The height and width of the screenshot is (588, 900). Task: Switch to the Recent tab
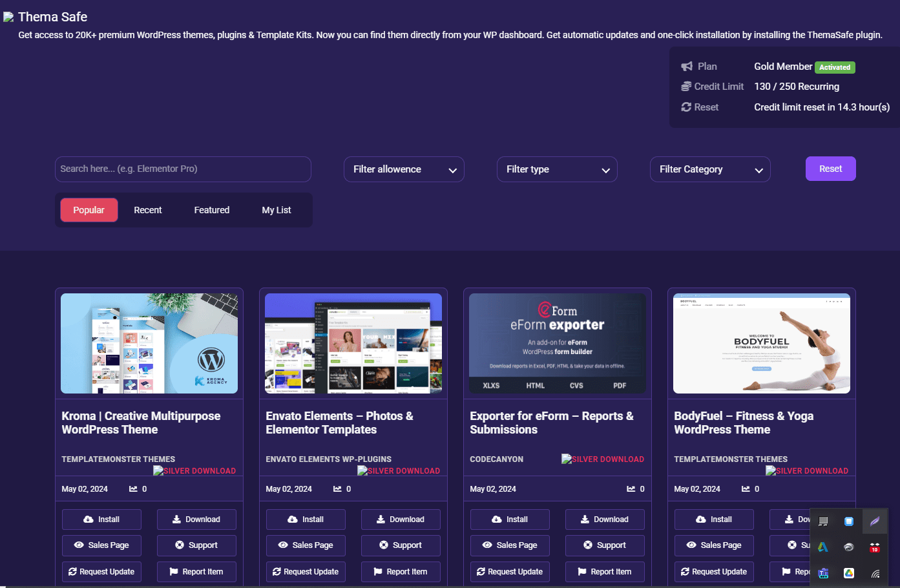[147, 209]
